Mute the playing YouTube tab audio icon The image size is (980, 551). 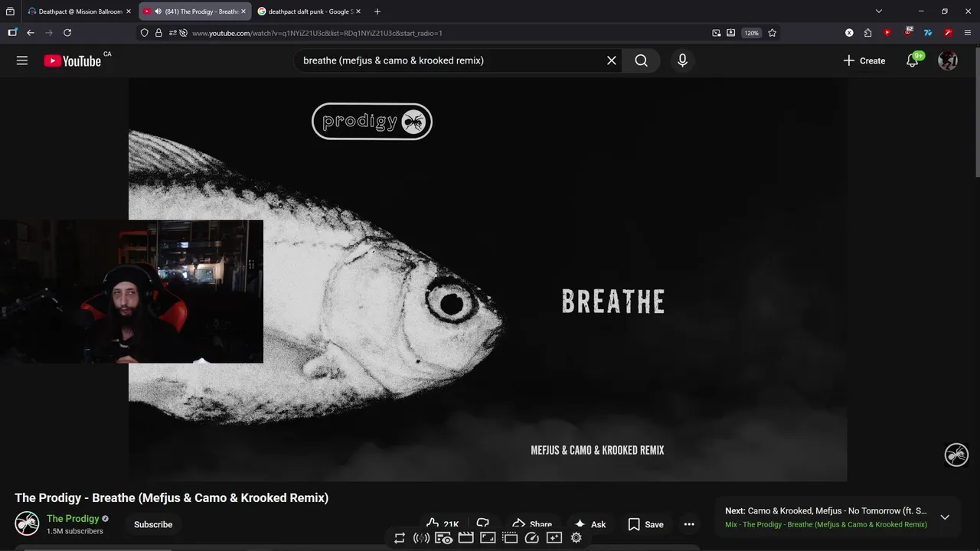[x=157, y=11]
